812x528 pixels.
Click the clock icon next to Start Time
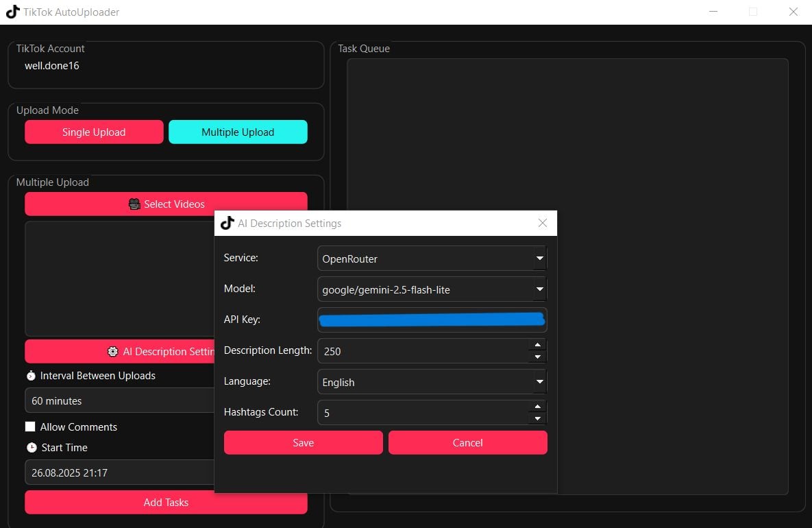point(32,448)
